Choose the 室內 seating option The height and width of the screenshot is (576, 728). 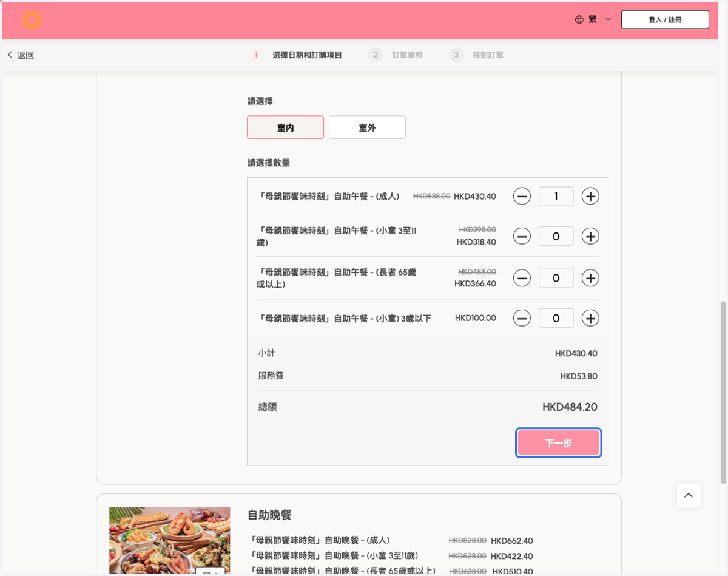(x=285, y=127)
